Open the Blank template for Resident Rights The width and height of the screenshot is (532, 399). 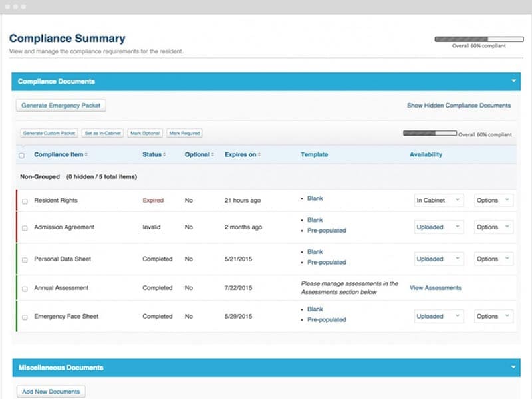tap(314, 198)
